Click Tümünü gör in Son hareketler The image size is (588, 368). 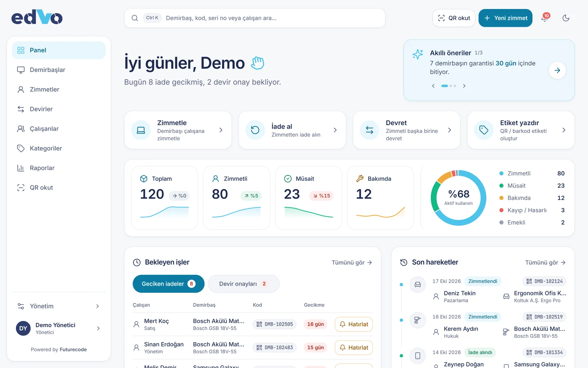pos(545,263)
